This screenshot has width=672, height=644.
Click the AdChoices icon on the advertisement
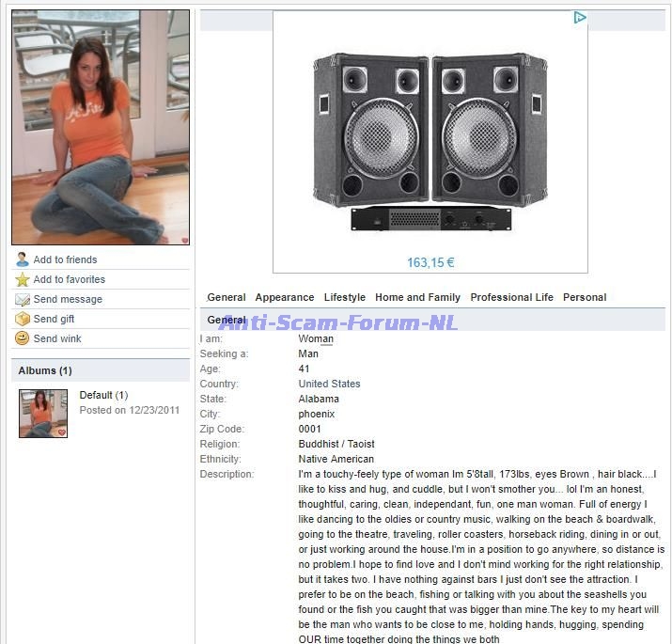coord(580,17)
